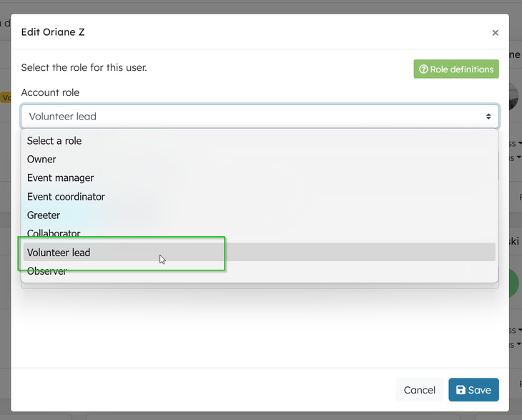Pick the Collaborator role option
Image resolution: width=522 pixels, height=420 pixels.
[54, 233]
